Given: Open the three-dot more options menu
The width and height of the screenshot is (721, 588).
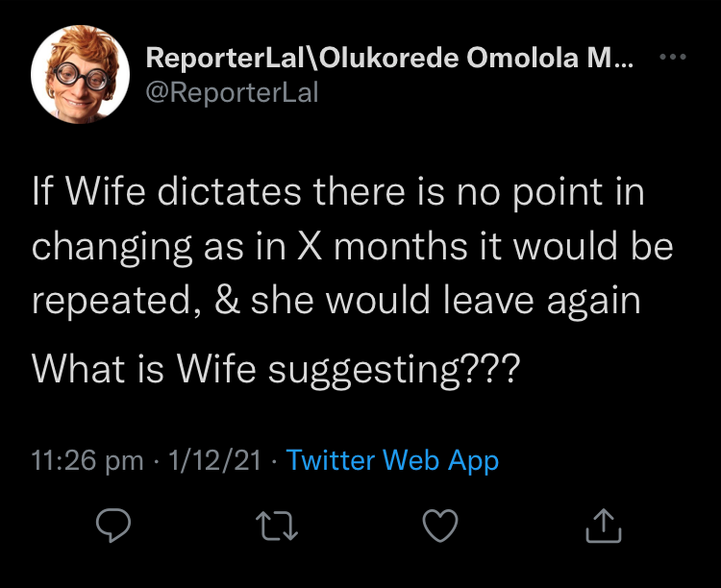Looking at the screenshot, I should pos(675,58).
